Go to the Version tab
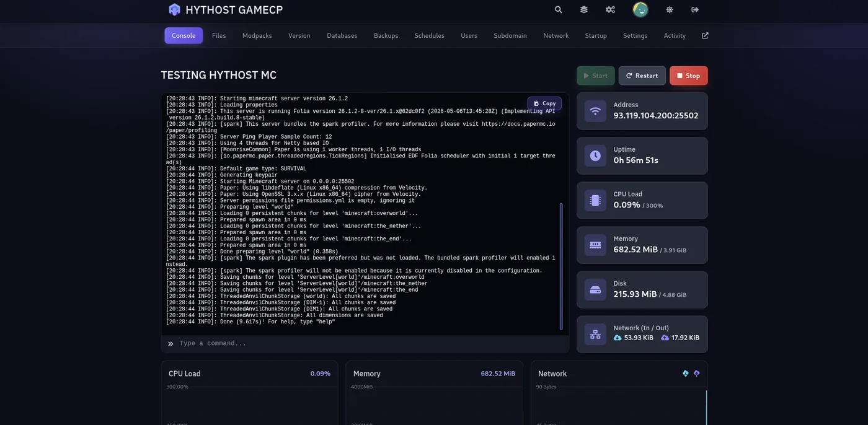 coord(299,35)
